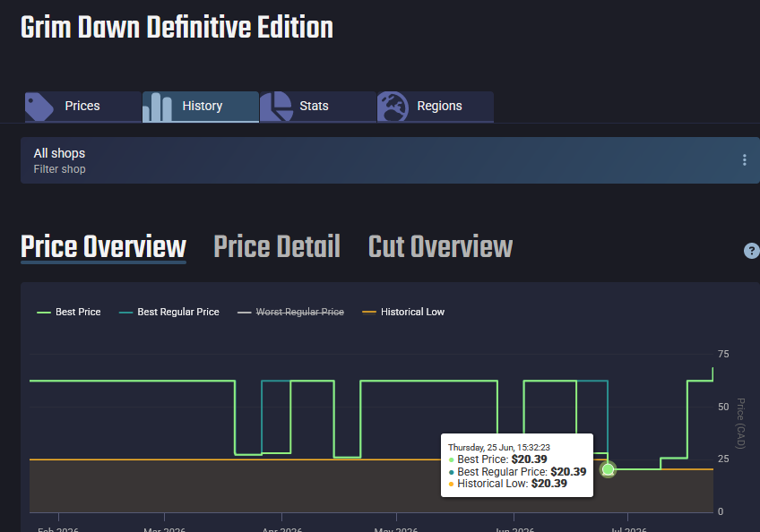Click the 75 y-axis label
Image resolution: width=760 pixels, height=532 pixels.
click(x=723, y=354)
